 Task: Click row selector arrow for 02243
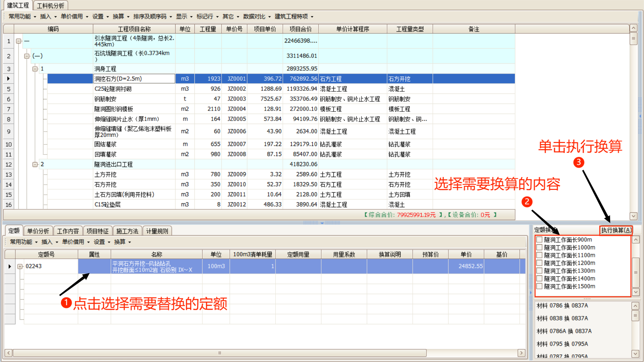tap(10, 266)
